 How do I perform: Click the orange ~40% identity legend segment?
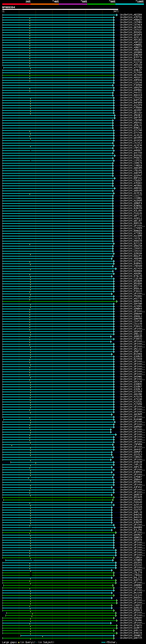(x=45, y=4)
